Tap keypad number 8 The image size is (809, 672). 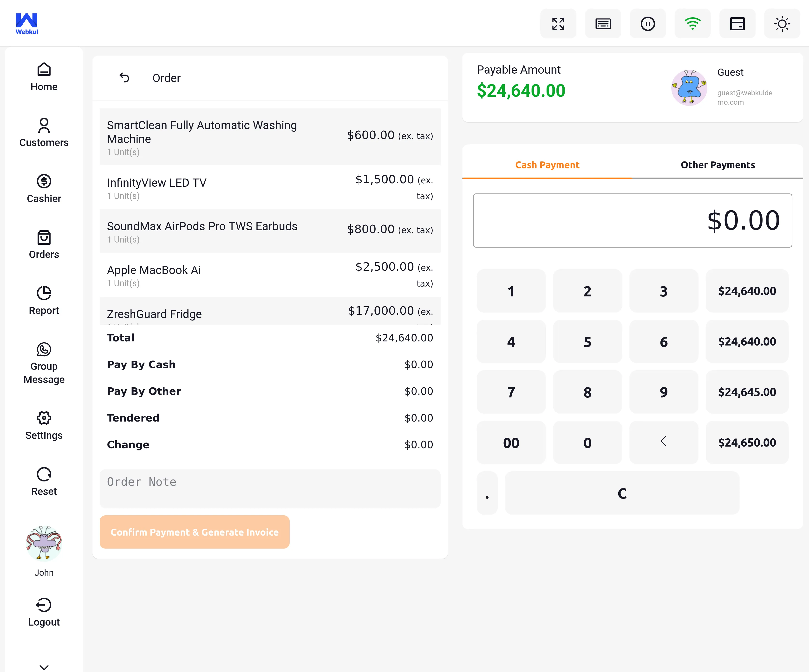click(x=587, y=392)
